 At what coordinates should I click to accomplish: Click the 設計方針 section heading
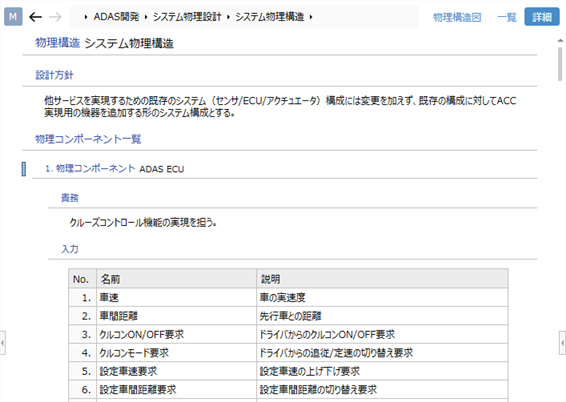click(x=55, y=75)
